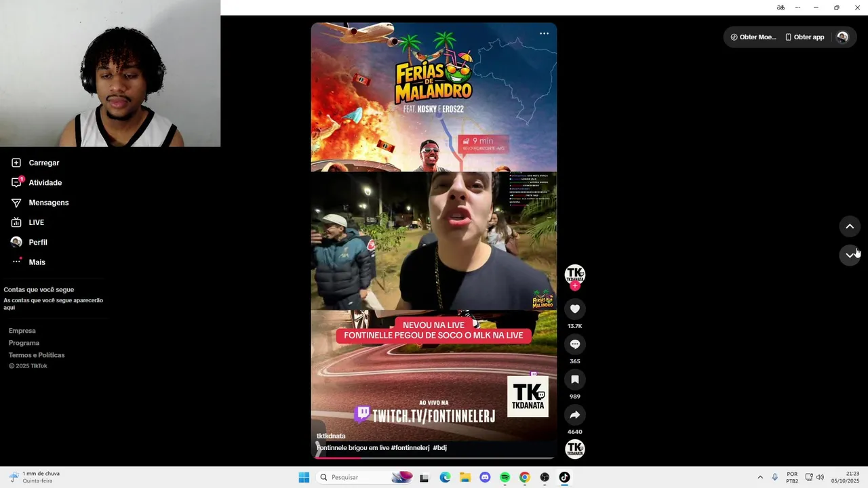Open the #bdj hashtag
The image size is (868, 488).
point(440,448)
